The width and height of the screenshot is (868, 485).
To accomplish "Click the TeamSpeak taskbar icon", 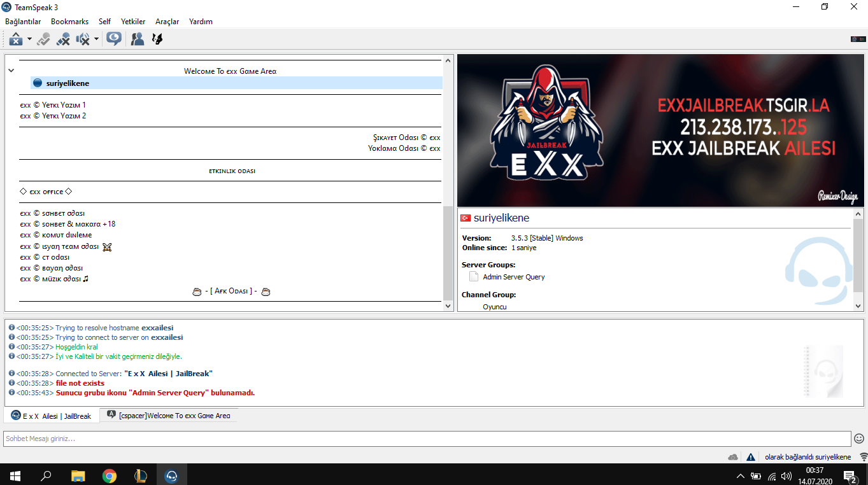I will [x=171, y=475].
